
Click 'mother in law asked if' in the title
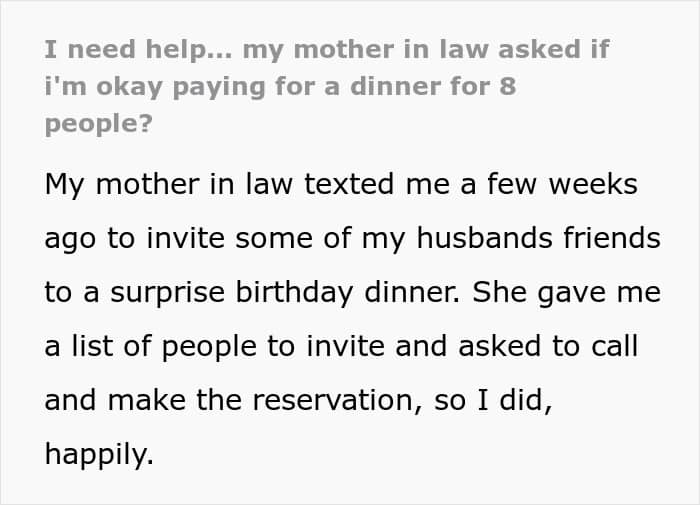pyautogui.click(x=451, y=49)
